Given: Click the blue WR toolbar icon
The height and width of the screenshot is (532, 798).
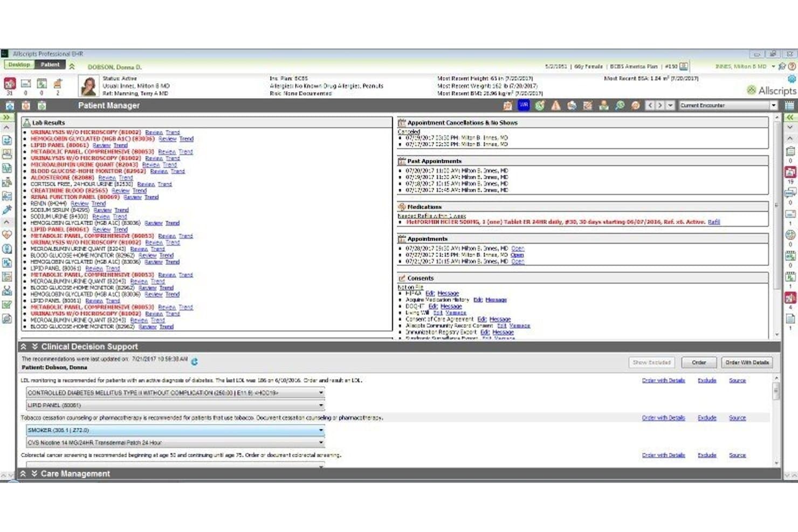Looking at the screenshot, I should click(524, 106).
